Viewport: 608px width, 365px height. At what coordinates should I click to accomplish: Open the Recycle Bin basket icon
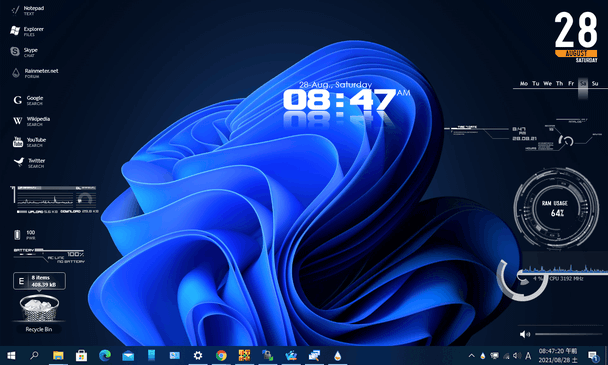pos(39,308)
